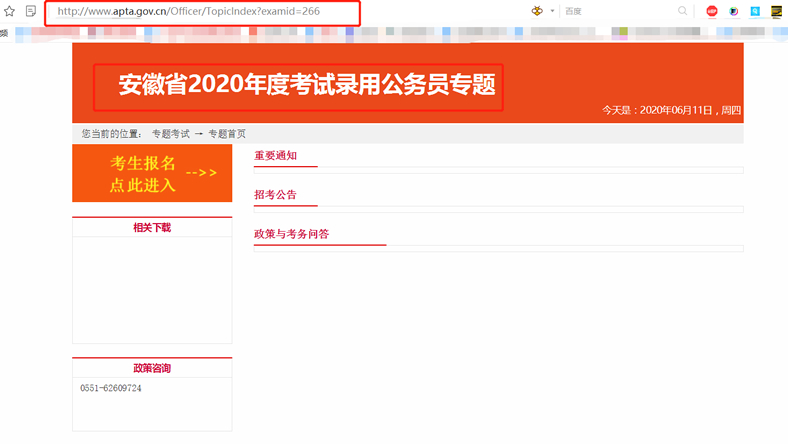
Task: Click the bee search engine icon
Action: (x=537, y=11)
